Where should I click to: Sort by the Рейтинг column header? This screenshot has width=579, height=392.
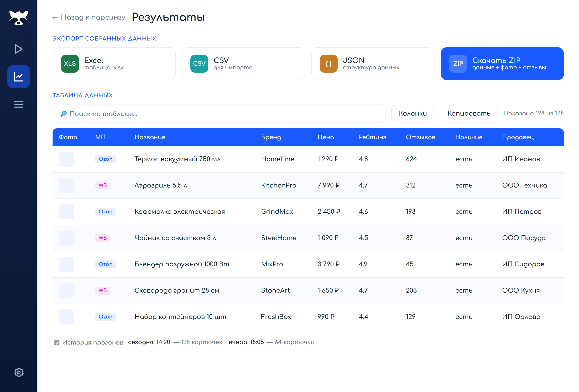coord(372,137)
